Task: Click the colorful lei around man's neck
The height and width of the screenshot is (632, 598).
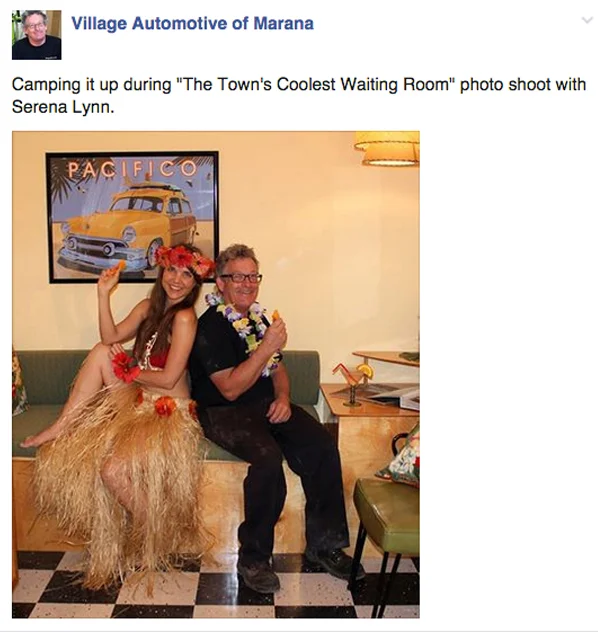Action: click(x=244, y=326)
